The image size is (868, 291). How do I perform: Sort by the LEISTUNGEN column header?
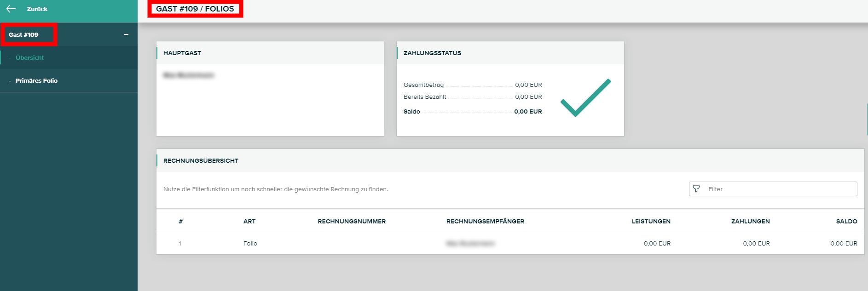[651, 221]
